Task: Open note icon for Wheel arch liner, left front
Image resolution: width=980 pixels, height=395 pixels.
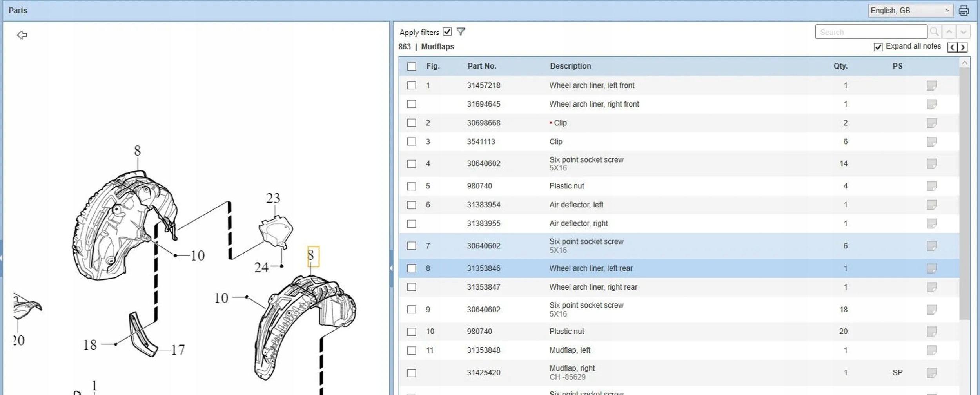Action: [931, 85]
